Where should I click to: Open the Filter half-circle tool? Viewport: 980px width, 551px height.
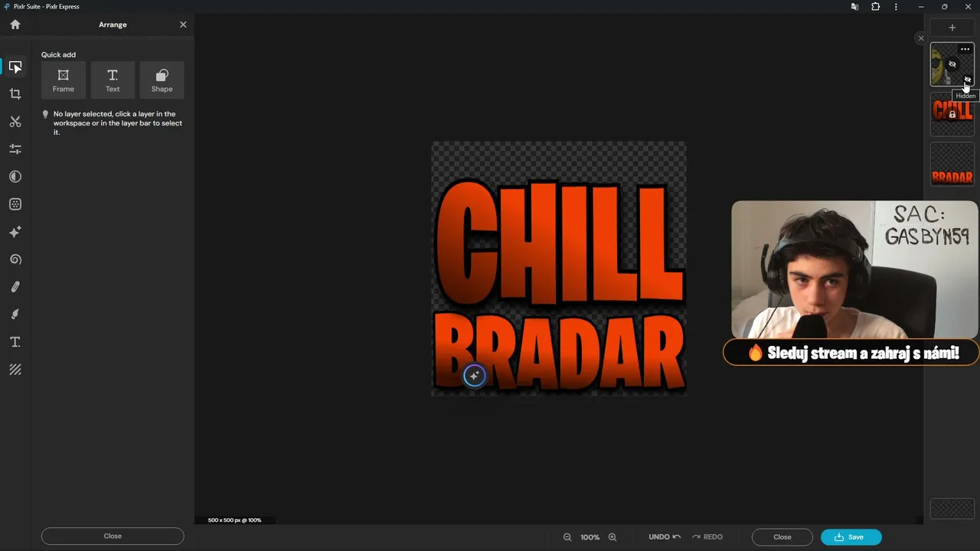(15, 177)
